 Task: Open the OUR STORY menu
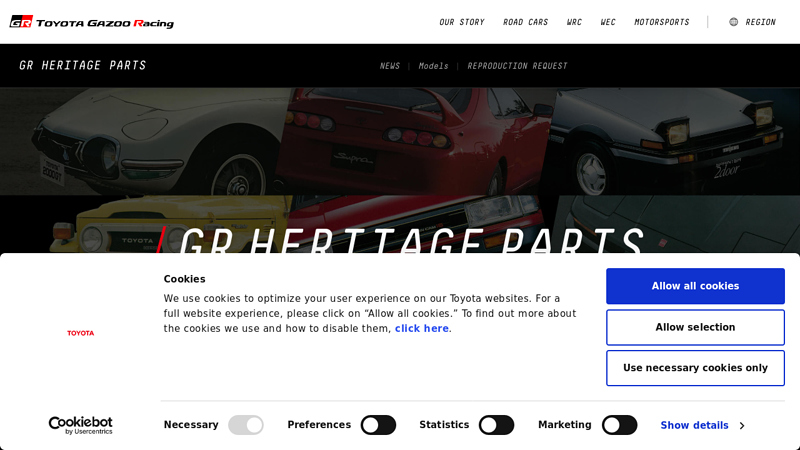tap(462, 22)
